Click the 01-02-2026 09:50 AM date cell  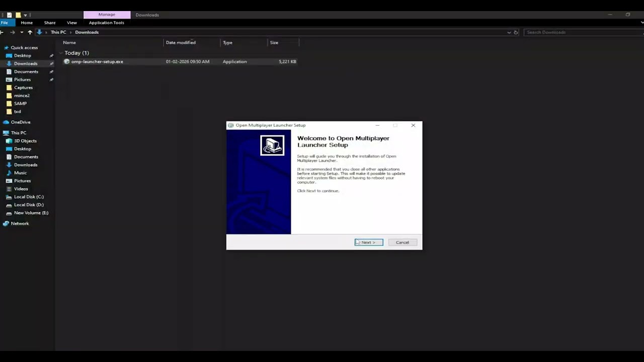pos(188,61)
